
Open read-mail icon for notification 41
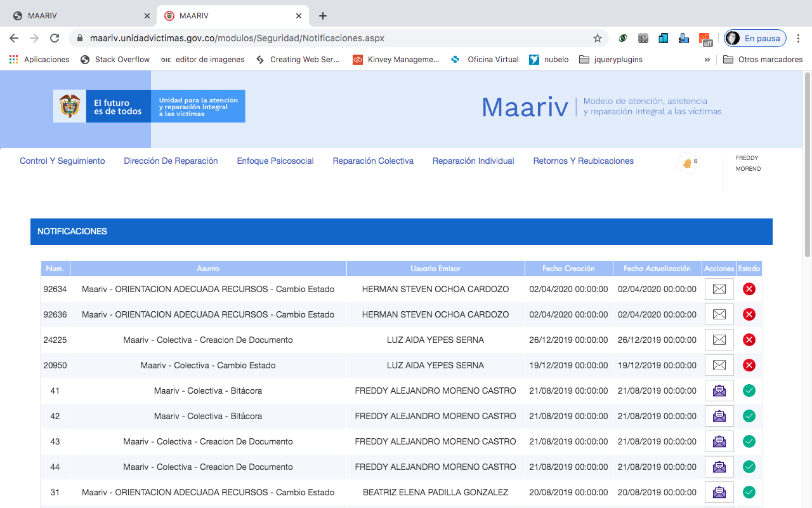(x=719, y=391)
